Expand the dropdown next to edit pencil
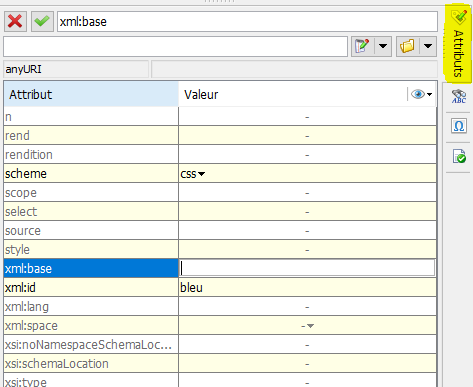Viewport: 473px width, 387px height. pyautogui.click(x=383, y=46)
